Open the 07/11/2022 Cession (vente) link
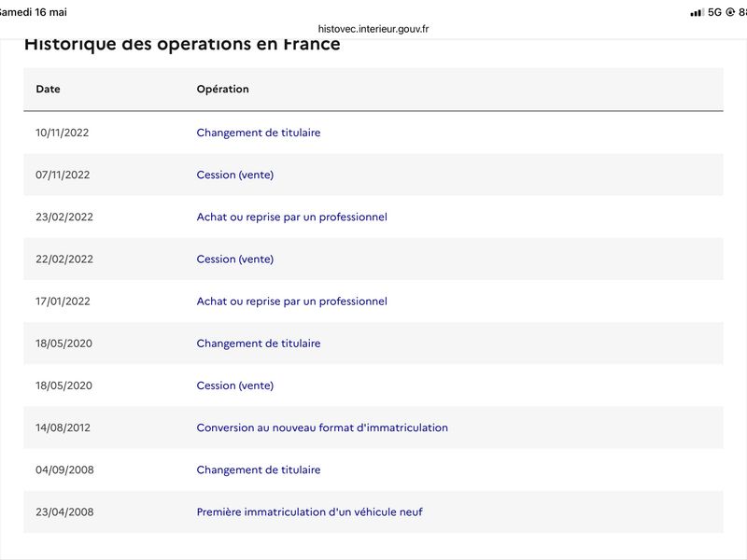This screenshot has width=747, height=560. pyautogui.click(x=235, y=175)
